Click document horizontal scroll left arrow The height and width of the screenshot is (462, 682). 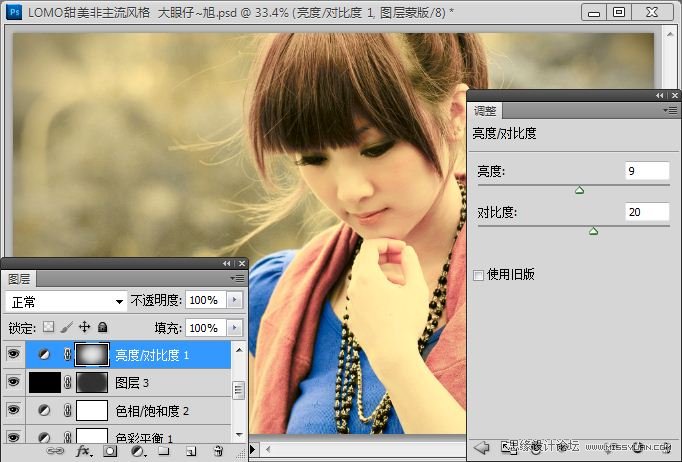(x=268, y=449)
